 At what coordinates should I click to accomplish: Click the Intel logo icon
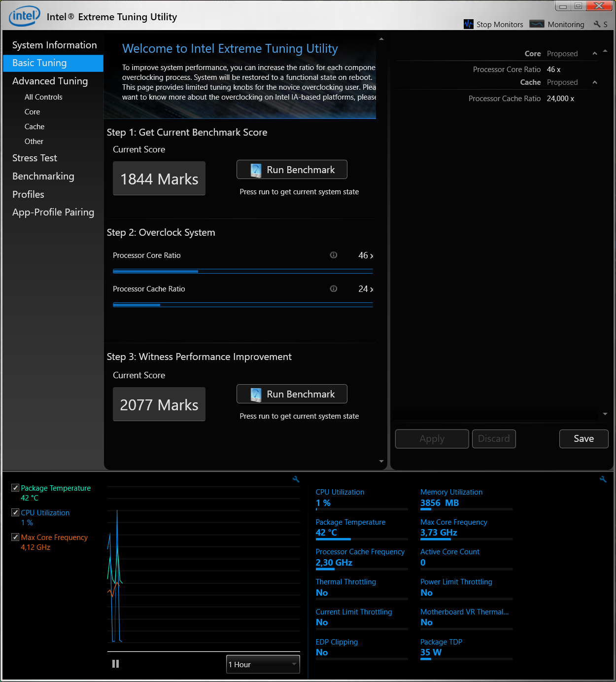click(x=25, y=16)
